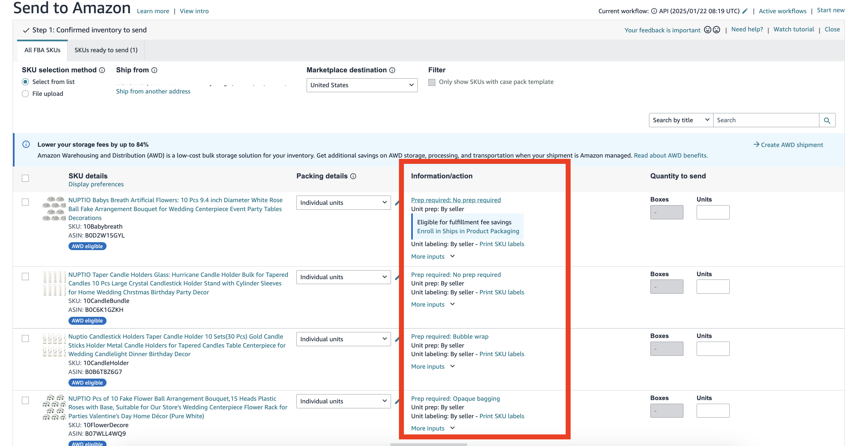Check Only show SKUs with case pack template
Screen dimensions: 868x446
coord(432,82)
